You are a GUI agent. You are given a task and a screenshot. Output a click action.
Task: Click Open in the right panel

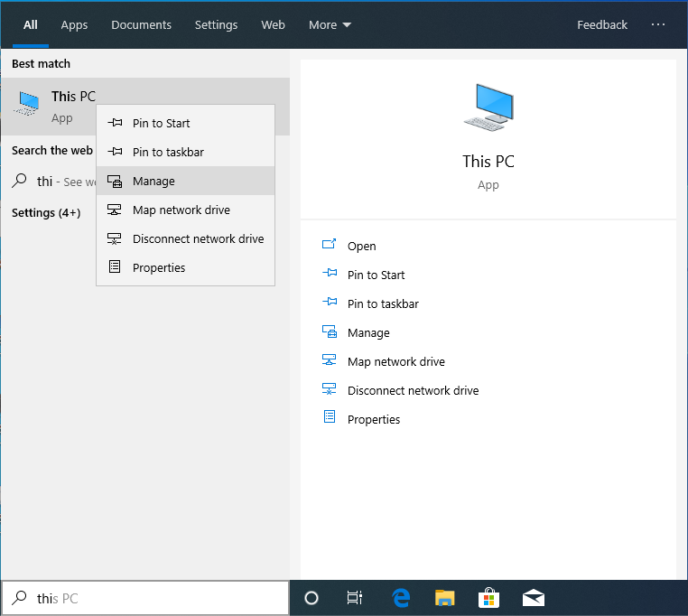361,246
